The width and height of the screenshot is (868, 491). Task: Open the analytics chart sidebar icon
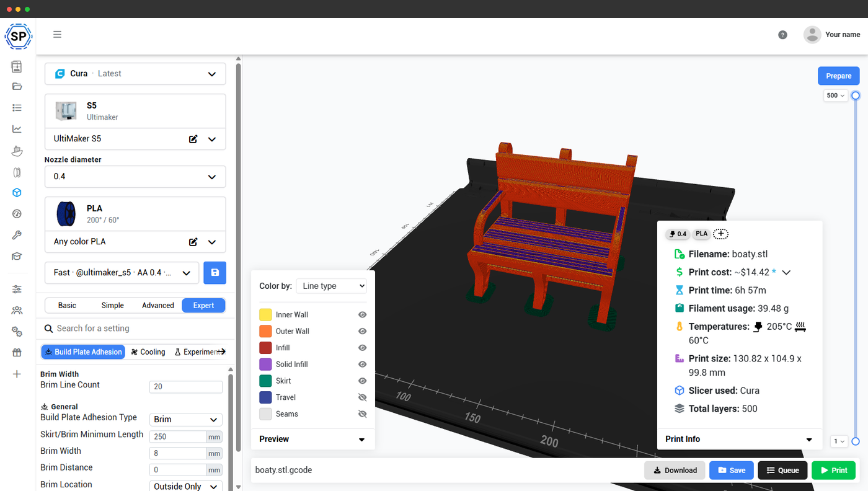(x=17, y=129)
